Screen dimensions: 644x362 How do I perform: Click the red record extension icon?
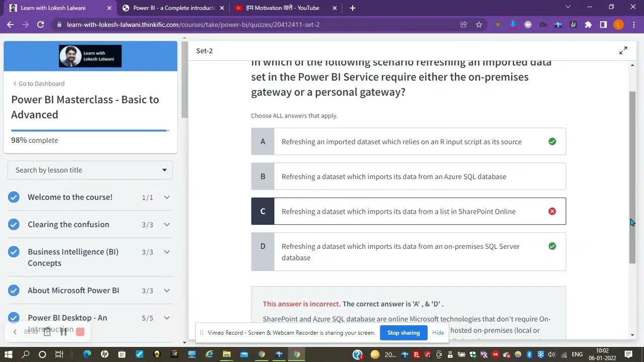(x=498, y=24)
